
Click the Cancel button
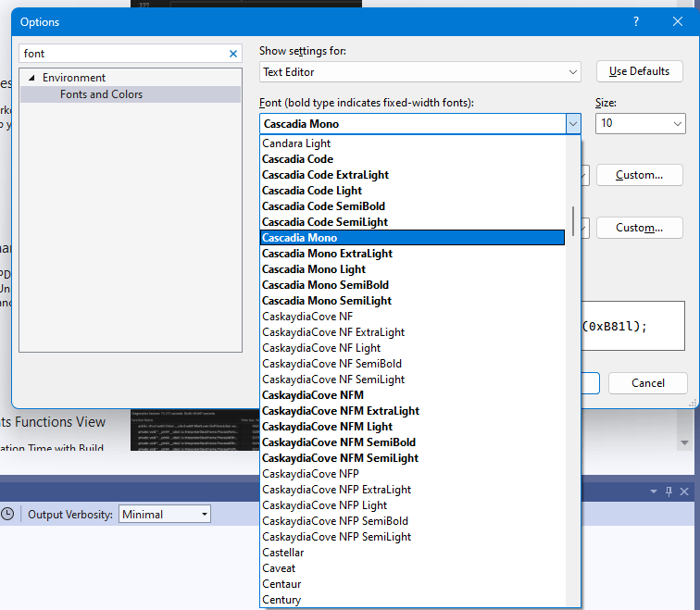tap(648, 383)
